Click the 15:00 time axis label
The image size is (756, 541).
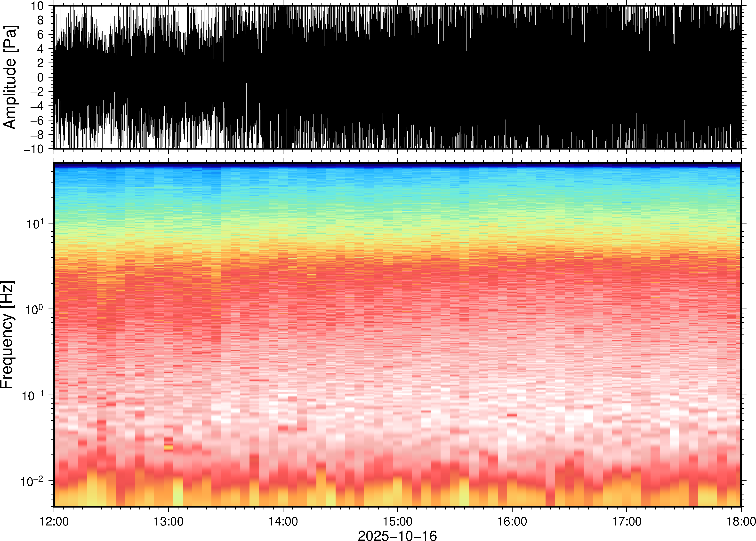(x=397, y=521)
